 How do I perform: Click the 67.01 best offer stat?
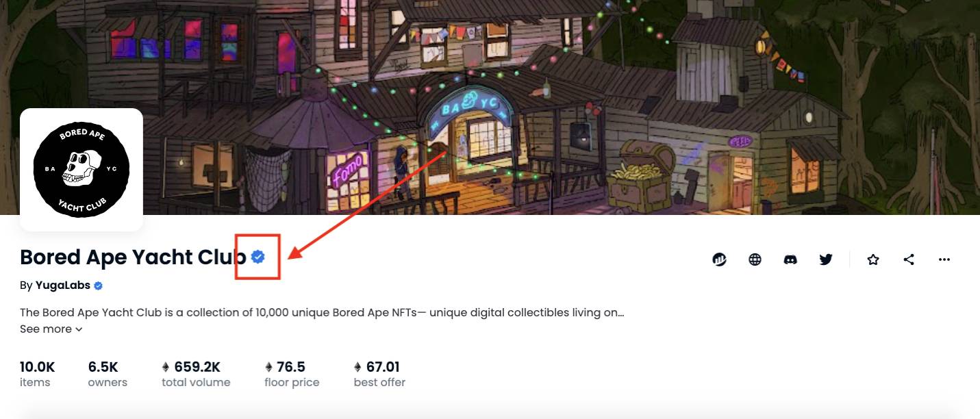tap(379, 374)
